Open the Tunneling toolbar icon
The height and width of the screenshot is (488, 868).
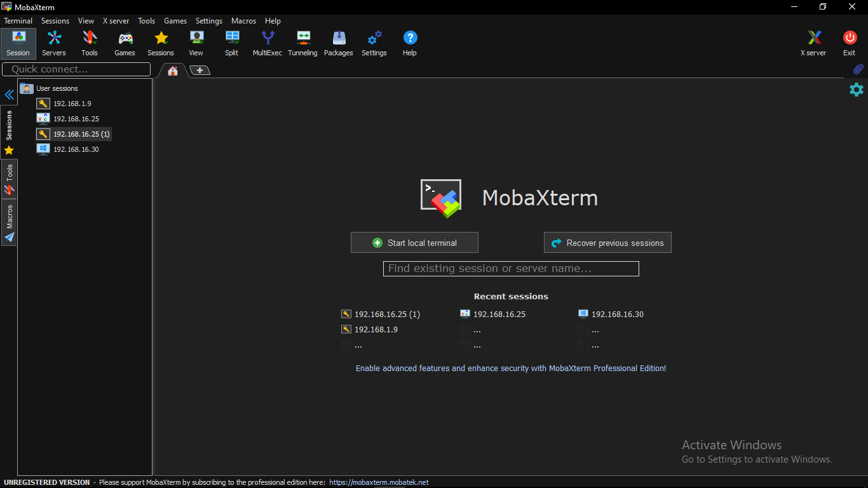[303, 43]
